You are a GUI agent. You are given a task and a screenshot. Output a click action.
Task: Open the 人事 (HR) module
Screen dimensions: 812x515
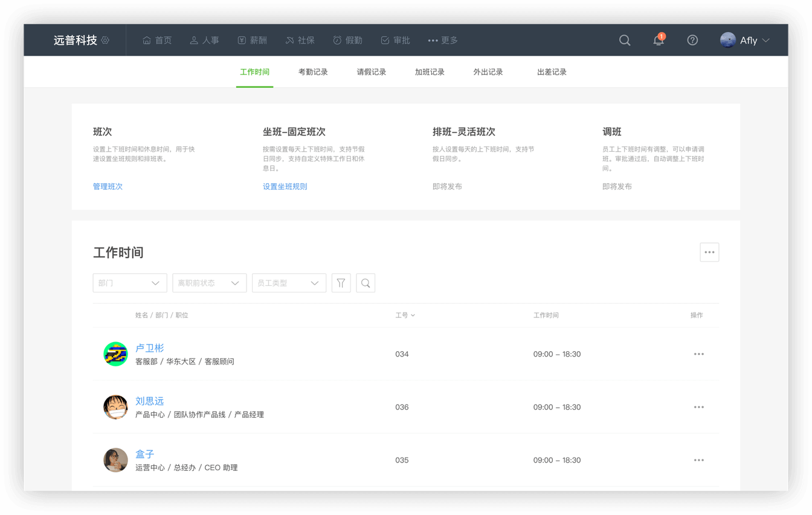(204, 40)
